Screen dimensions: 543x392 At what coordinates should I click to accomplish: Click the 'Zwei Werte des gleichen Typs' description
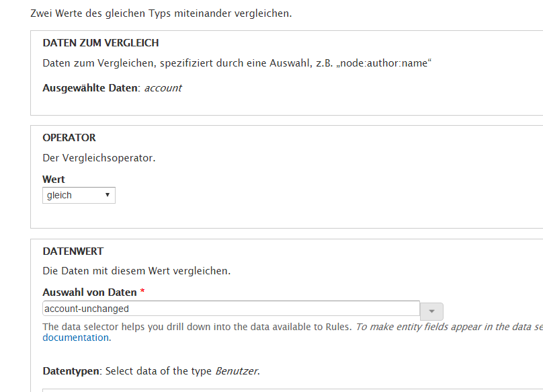[161, 13]
